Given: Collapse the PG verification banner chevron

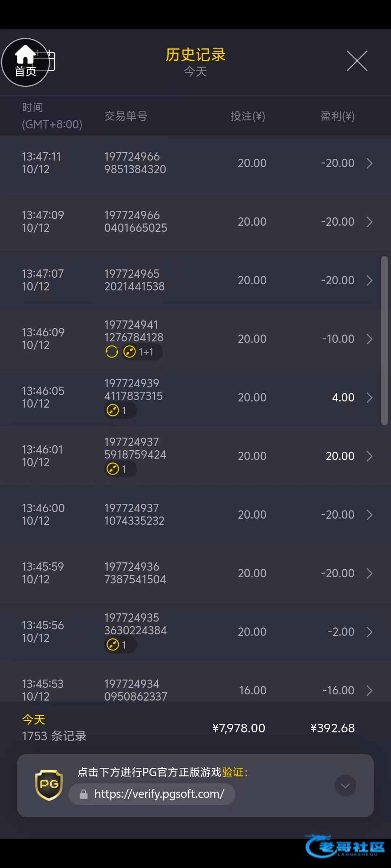Looking at the screenshot, I should (345, 786).
